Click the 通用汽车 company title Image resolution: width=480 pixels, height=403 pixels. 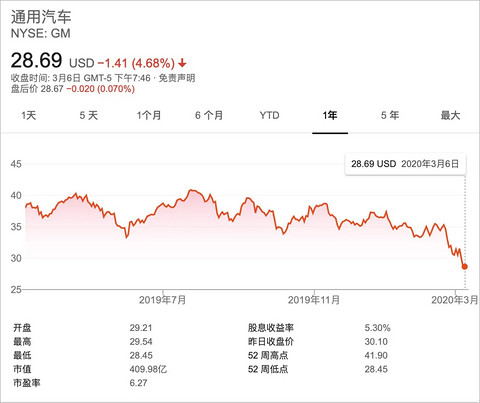(x=41, y=17)
